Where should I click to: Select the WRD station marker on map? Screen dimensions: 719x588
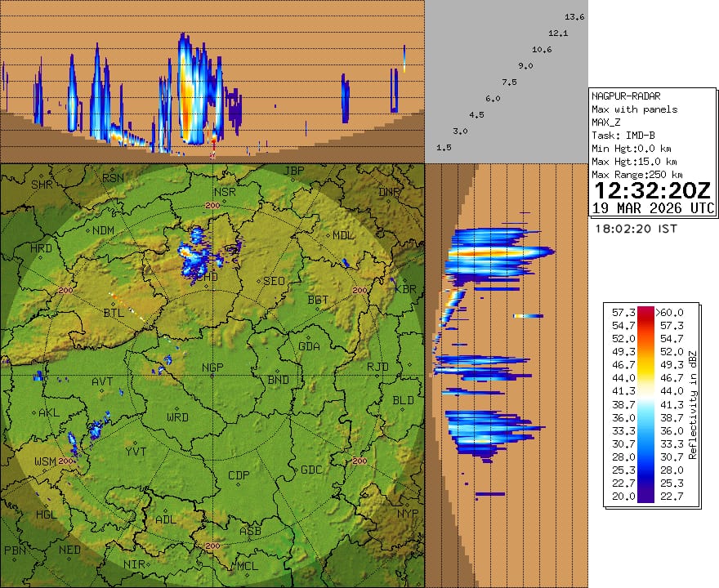pyautogui.click(x=177, y=408)
